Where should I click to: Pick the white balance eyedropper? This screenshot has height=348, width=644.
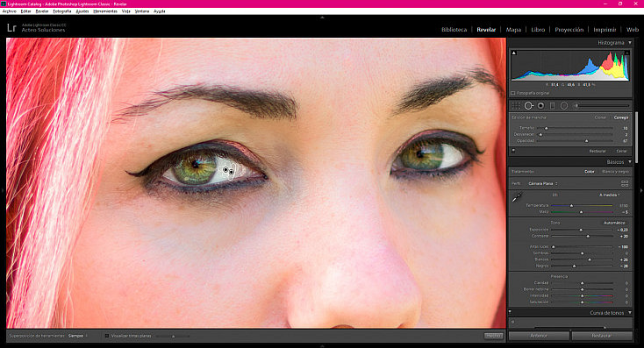tap(517, 197)
